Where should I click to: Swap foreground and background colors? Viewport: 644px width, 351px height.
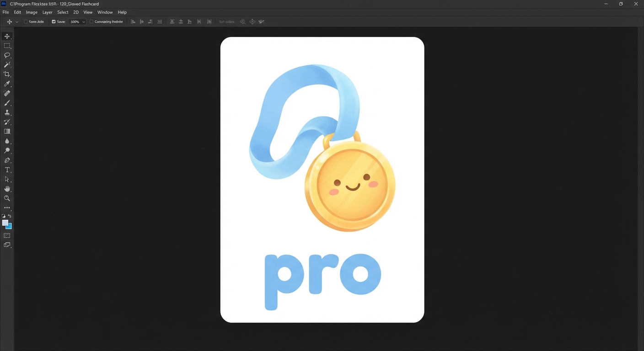(10, 216)
